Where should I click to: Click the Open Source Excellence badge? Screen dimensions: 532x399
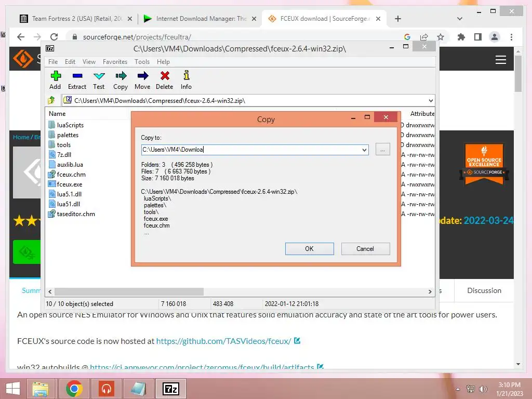(x=484, y=164)
